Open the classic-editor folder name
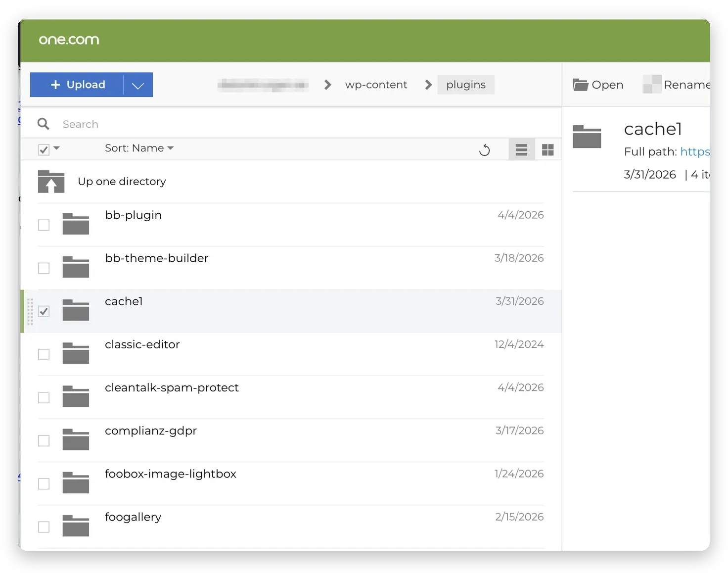Image resolution: width=728 pixels, height=573 pixels. coord(142,344)
